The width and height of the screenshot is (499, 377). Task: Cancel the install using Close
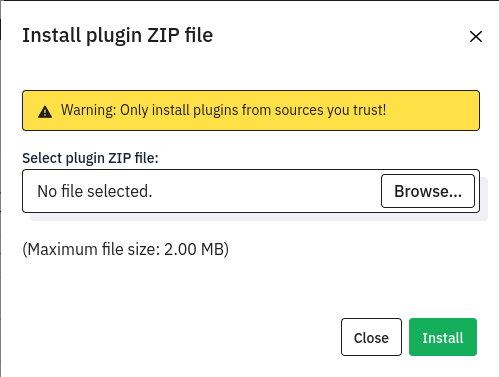click(x=371, y=337)
